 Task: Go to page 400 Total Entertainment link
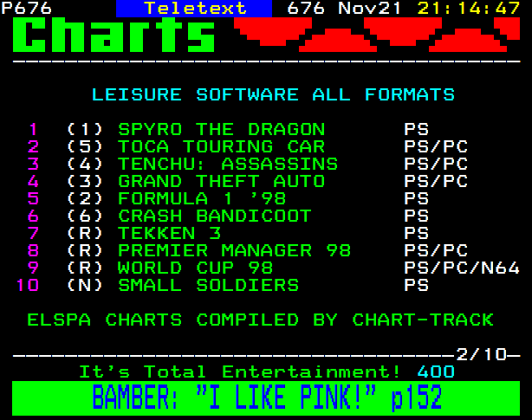pos(436,372)
